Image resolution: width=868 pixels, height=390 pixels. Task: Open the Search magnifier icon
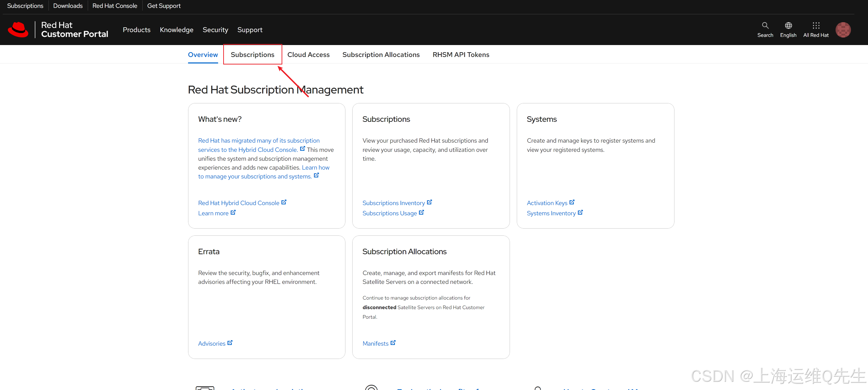click(765, 26)
